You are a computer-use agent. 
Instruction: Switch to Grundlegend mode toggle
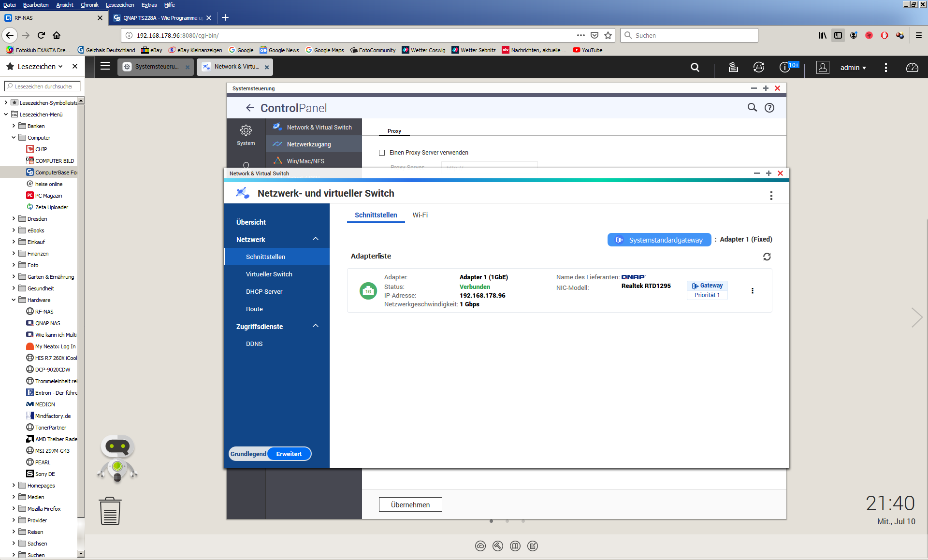(248, 454)
